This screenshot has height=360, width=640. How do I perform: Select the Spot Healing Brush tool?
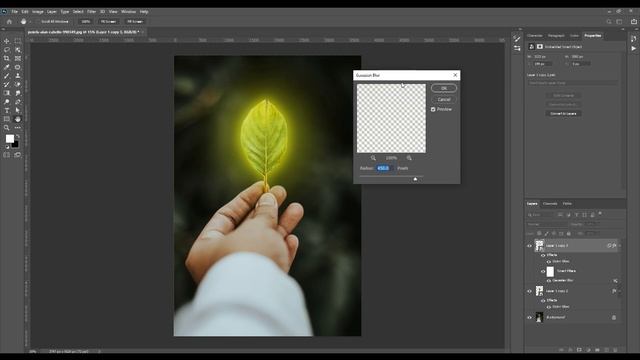coord(18,67)
